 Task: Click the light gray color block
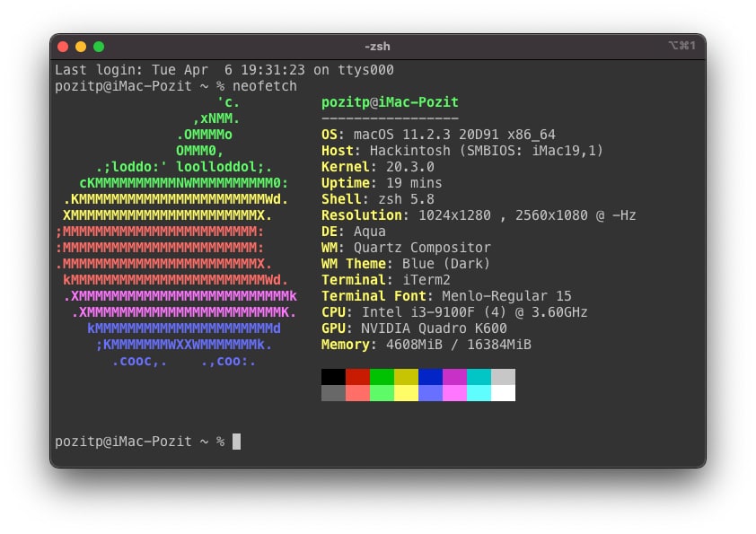click(x=504, y=377)
